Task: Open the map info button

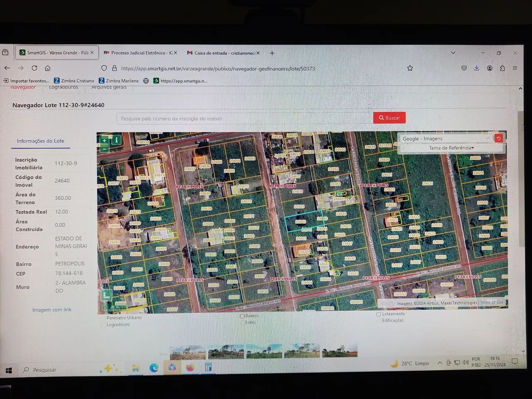Action: coord(117,140)
